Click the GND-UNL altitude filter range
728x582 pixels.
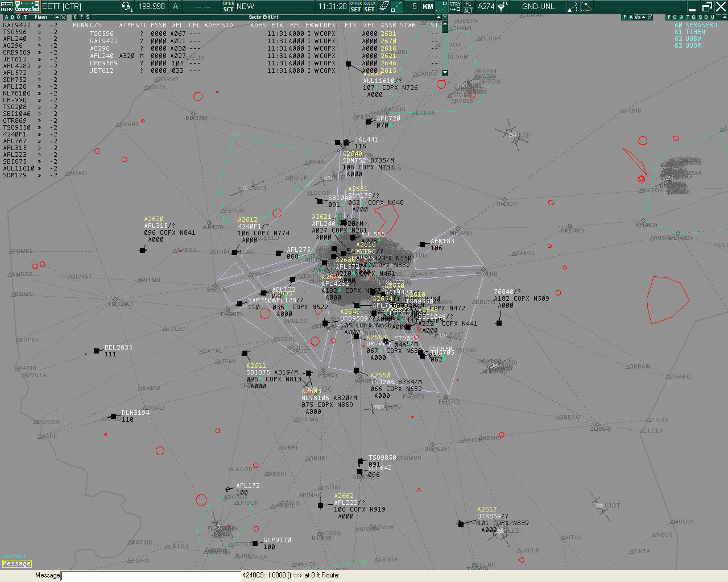539,6
